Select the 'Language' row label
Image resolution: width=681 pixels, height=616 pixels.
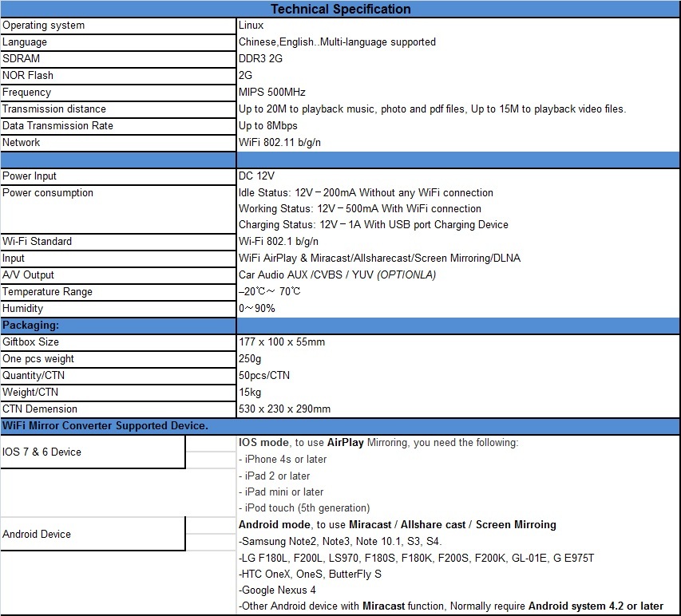click(x=25, y=42)
